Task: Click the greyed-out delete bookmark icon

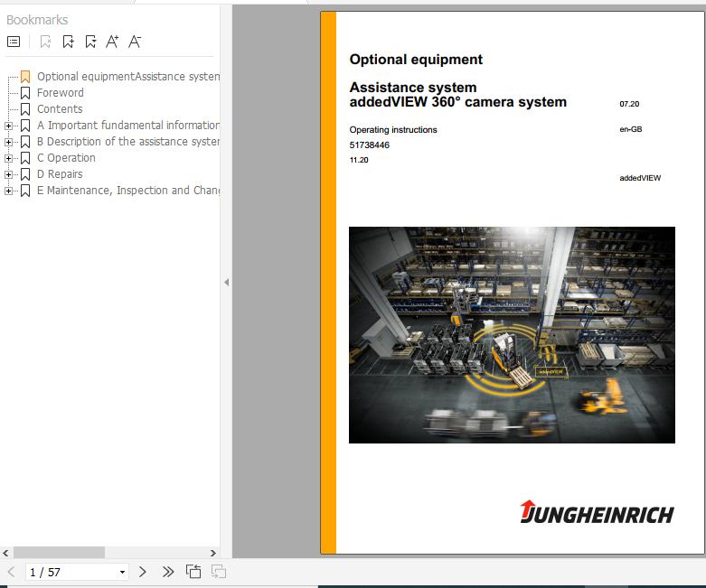Action: coord(45,42)
